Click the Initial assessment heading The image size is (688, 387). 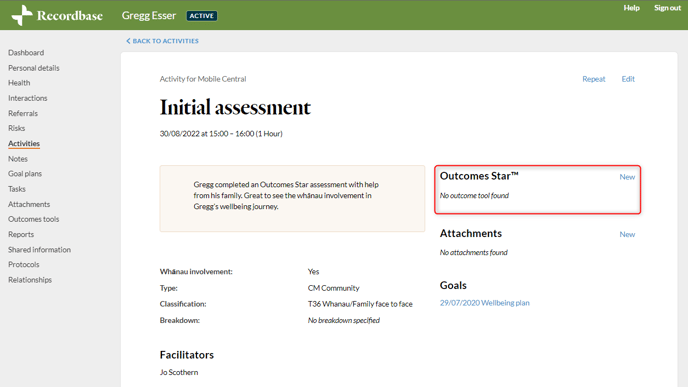pyautogui.click(x=235, y=108)
